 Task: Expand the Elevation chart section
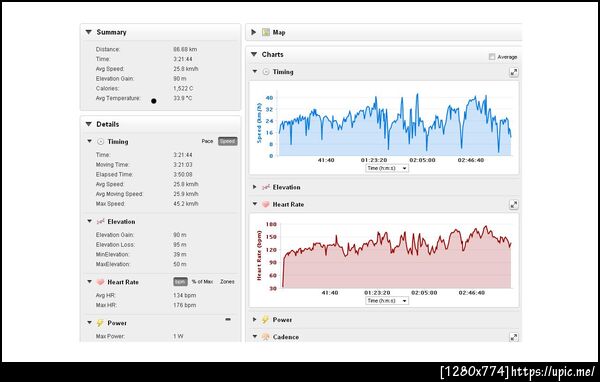254,187
